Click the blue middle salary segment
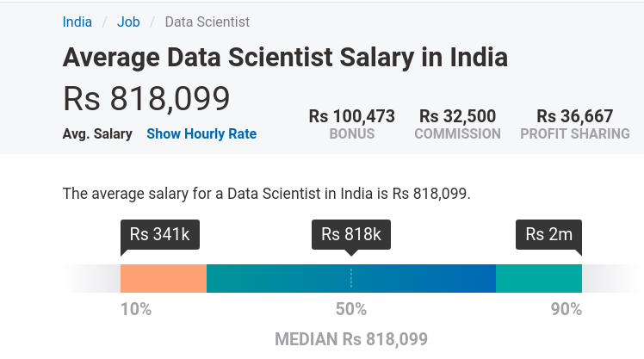This screenshot has width=644, height=359. click(351, 278)
